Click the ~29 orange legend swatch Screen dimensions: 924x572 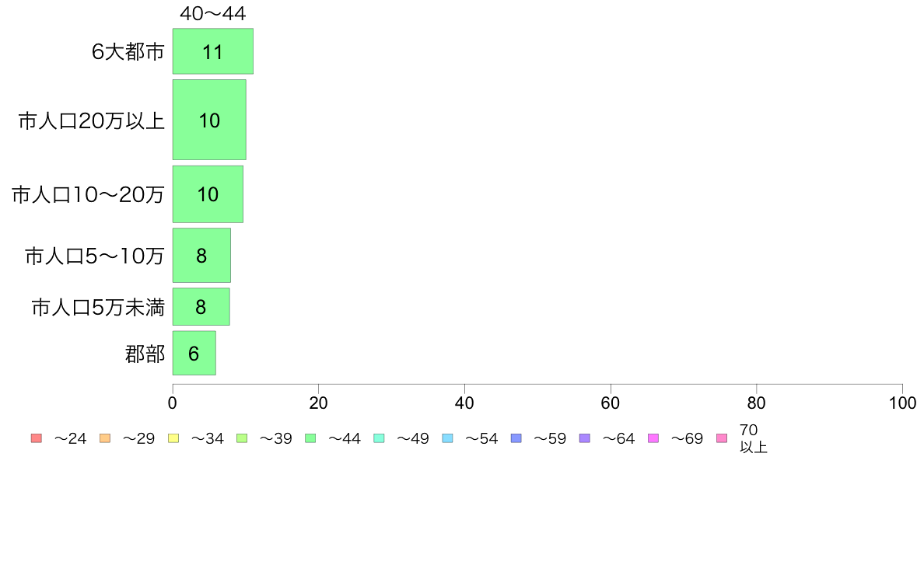click(x=105, y=438)
